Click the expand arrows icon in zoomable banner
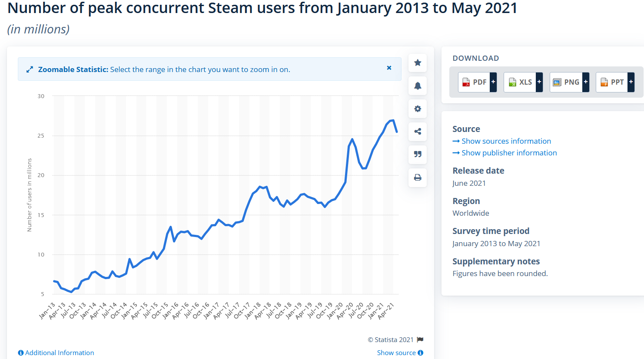 tap(30, 69)
